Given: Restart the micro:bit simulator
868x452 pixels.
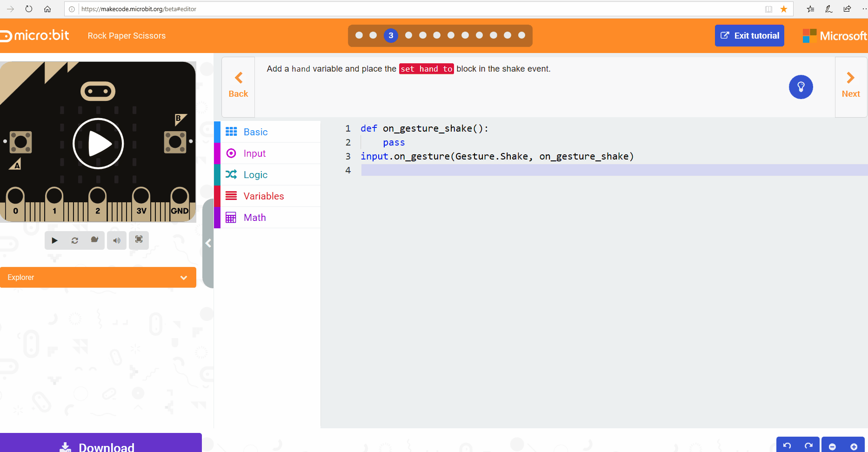Looking at the screenshot, I should tap(74, 240).
